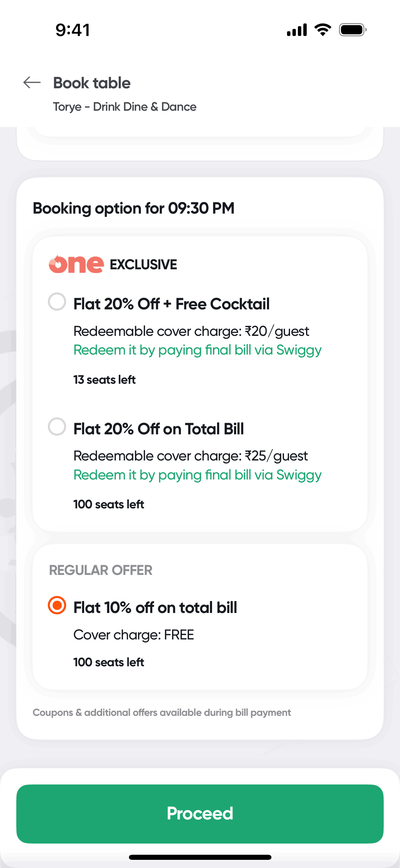400x868 pixels.
Task: Select Flat 10% off on total bill radio
Action: 57,605
